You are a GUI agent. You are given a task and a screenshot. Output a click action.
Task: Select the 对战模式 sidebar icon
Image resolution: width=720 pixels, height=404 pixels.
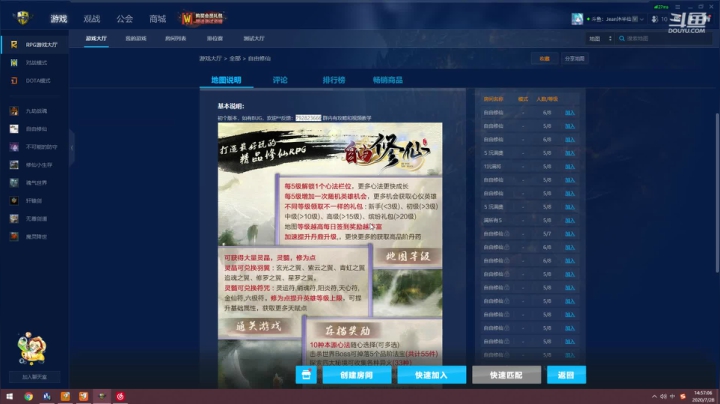click(14, 62)
